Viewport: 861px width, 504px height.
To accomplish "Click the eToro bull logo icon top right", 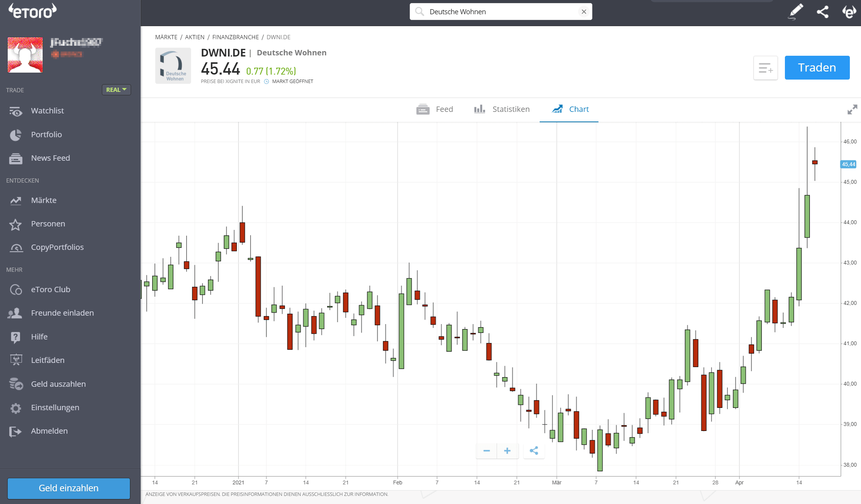I will (x=849, y=12).
